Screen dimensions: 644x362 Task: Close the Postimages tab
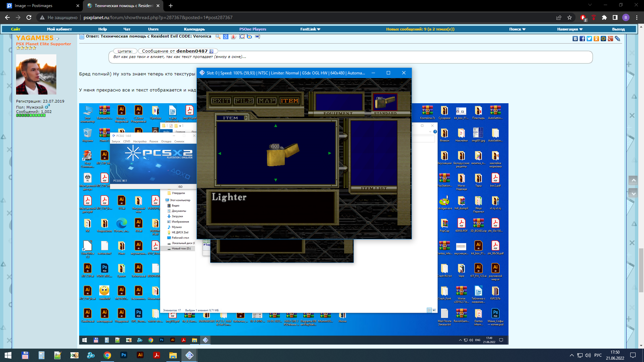[x=77, y=6]
